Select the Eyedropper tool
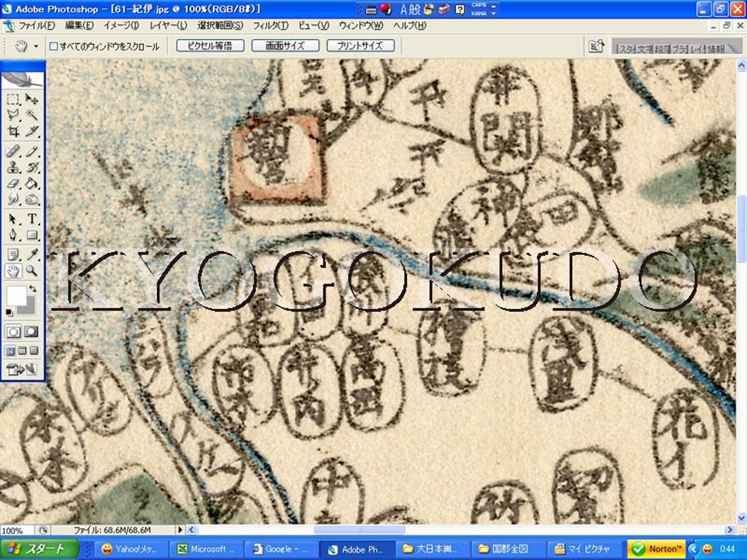The image size is (747, 560). [31, 254]
